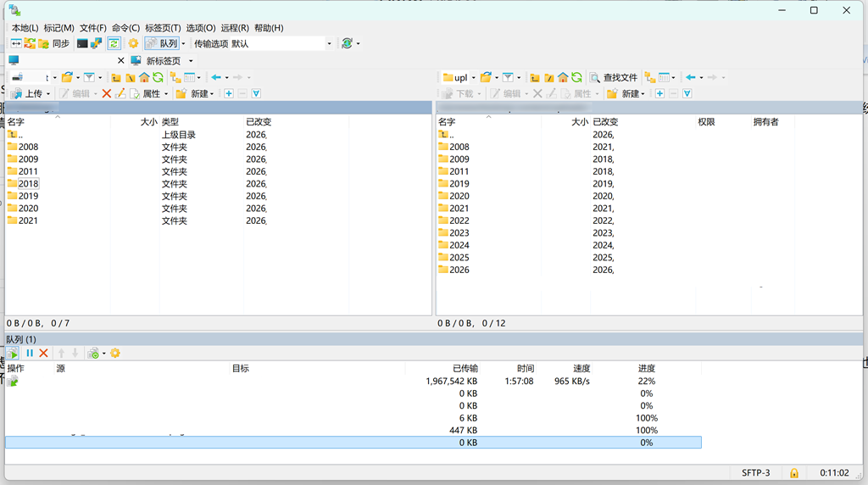The height and width of the screenshot is (485, 868).
Task: Click the open terminal console icon
Action: [x=82, y=43]
